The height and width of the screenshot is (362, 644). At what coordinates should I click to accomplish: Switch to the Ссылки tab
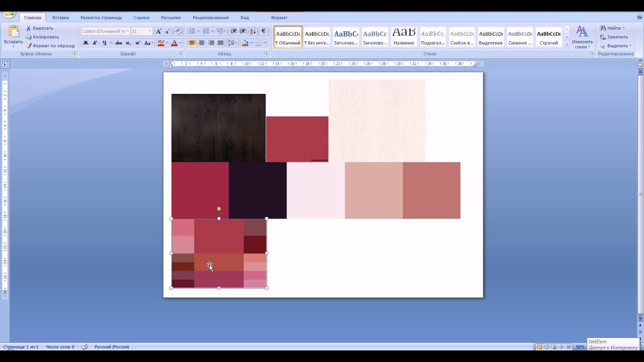point(141,18)
